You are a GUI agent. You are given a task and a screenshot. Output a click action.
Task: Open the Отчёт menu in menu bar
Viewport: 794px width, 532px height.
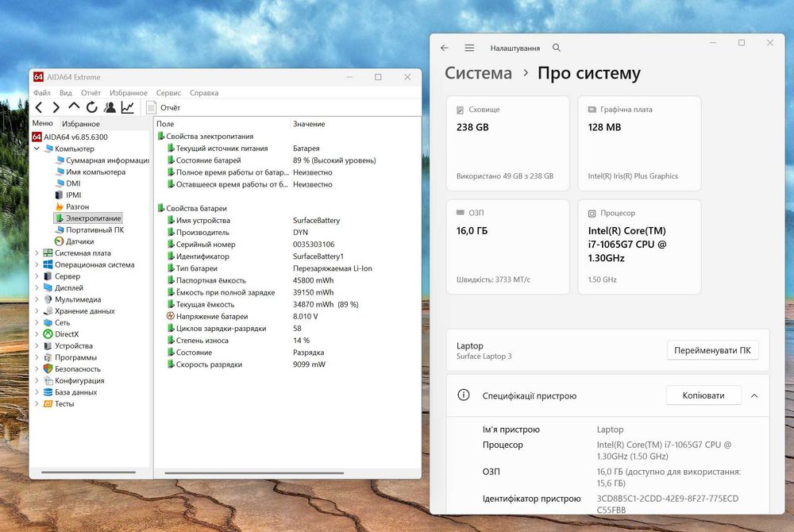[91, 93]
